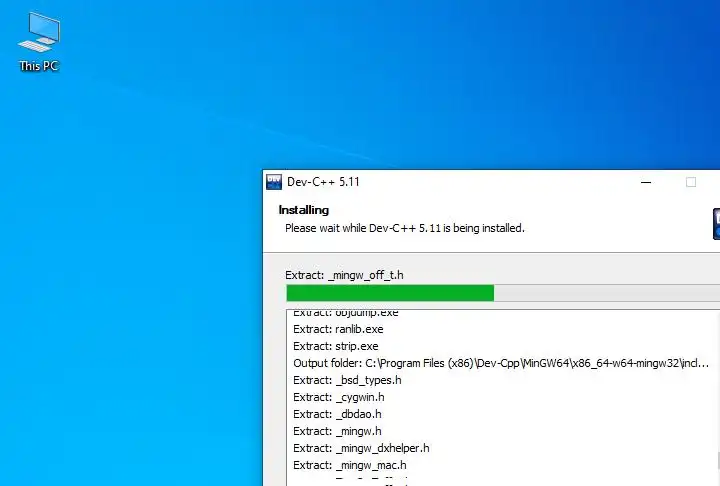Select the 'Extract: _bsd_types.h' log line

pyautogui.click(x=347, y=380)
